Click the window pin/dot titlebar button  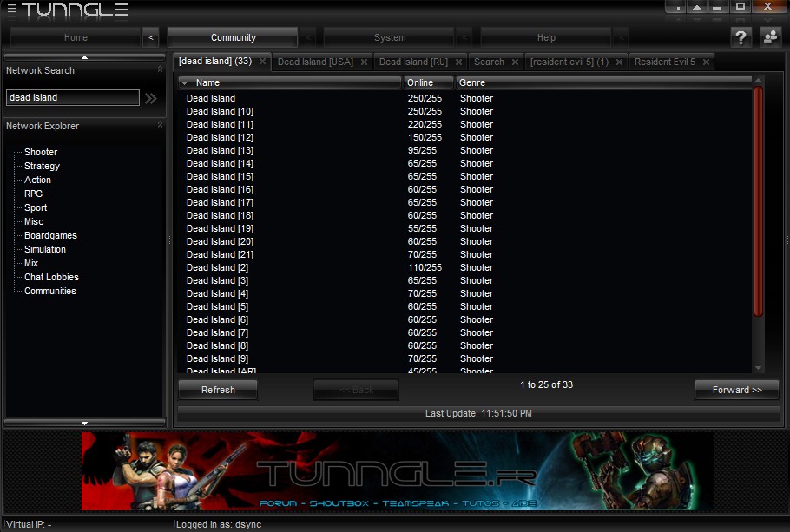[678, 7]
